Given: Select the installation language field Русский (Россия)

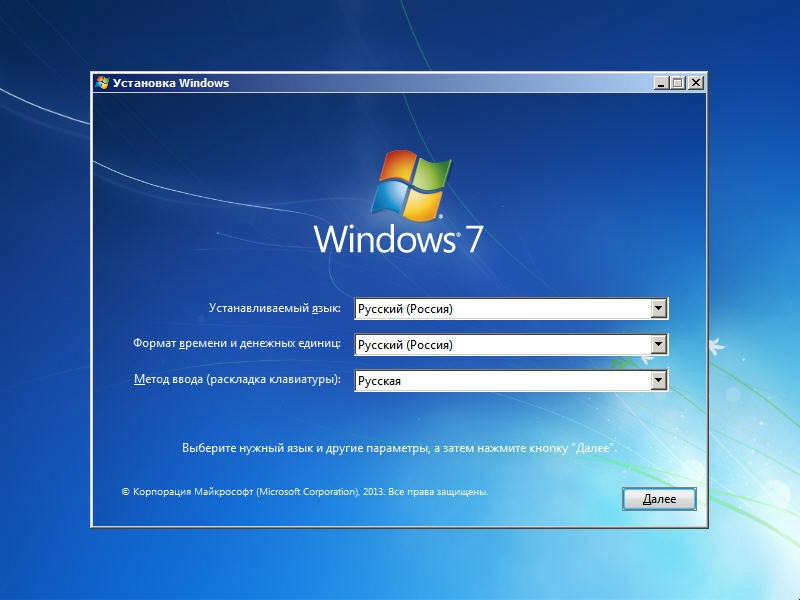Looking at the screenshot, I should tap(502, 309).
